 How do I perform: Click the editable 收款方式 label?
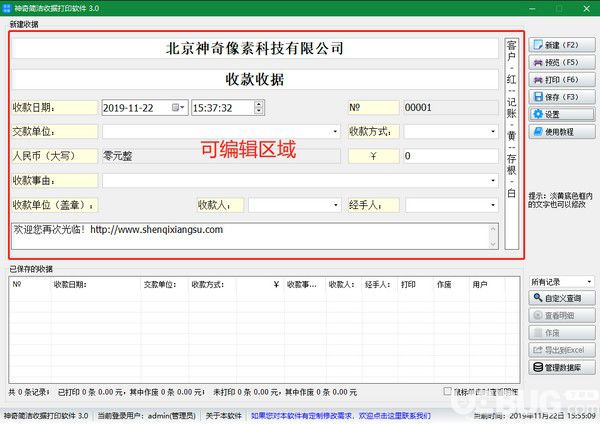(373, 132)
